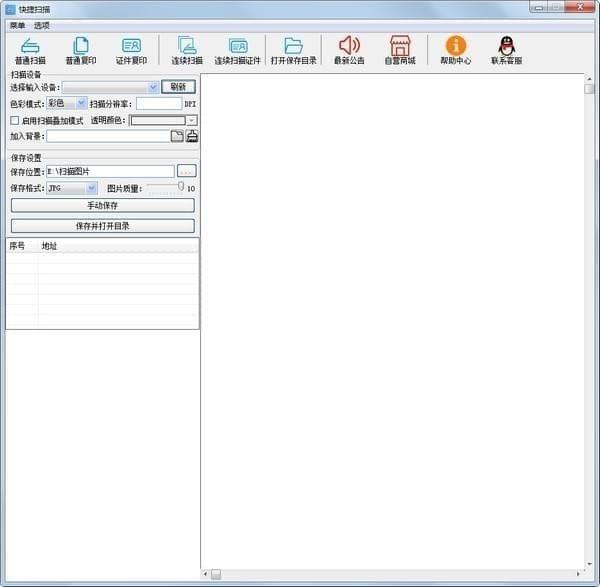
Task: Open the help center (帮助中心)
Action: coord(455,51)
